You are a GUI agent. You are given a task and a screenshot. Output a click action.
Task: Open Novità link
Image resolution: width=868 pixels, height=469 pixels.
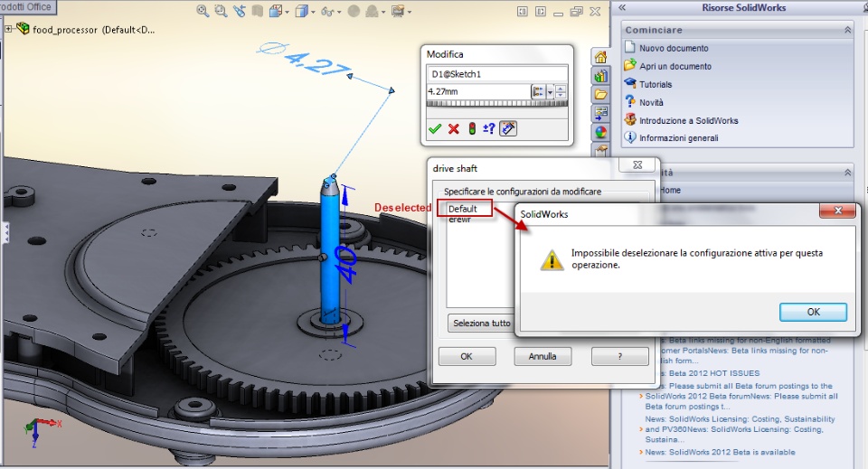click(651, 102)
